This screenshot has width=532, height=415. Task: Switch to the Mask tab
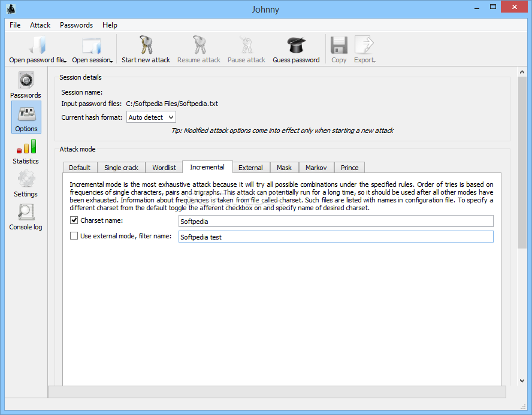(285, 168)
